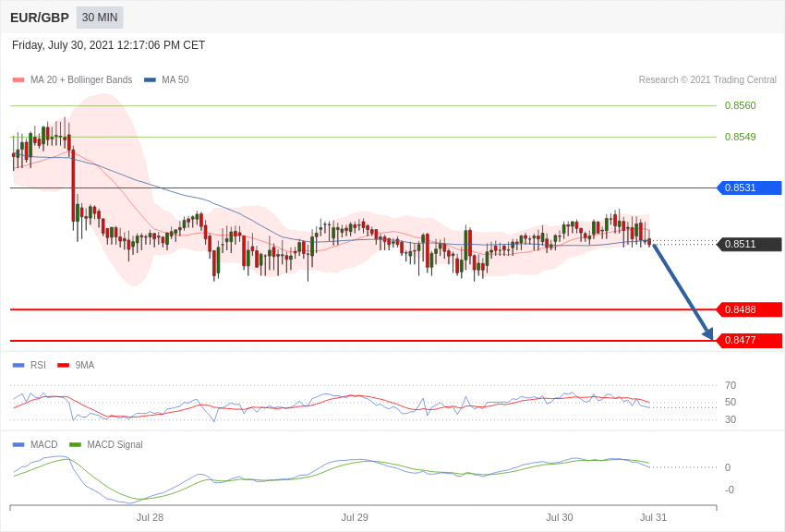The height and width of the screenshot is (532, 785).
Task: Click the RSI 50 axis label
Action: pos(731,402)
